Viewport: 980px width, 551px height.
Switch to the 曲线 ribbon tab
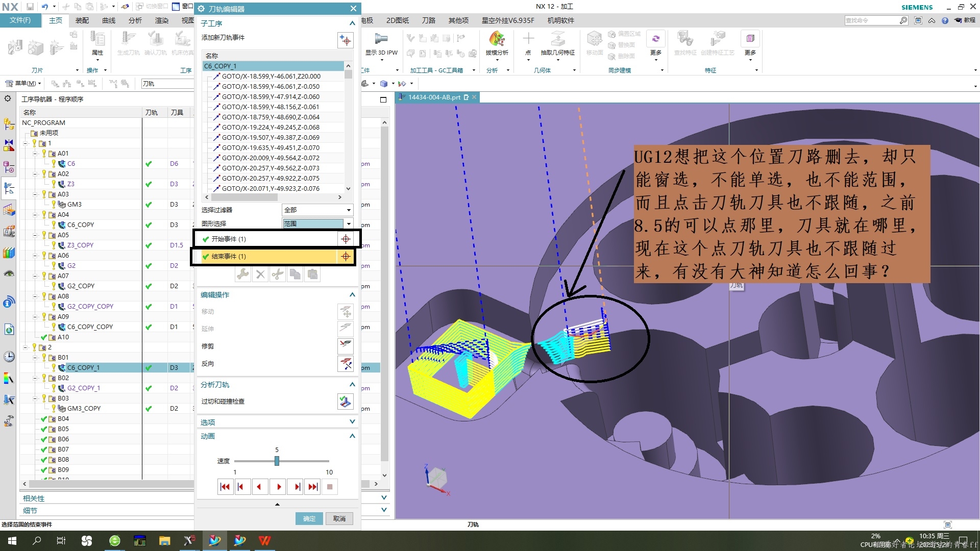point(109,20)
